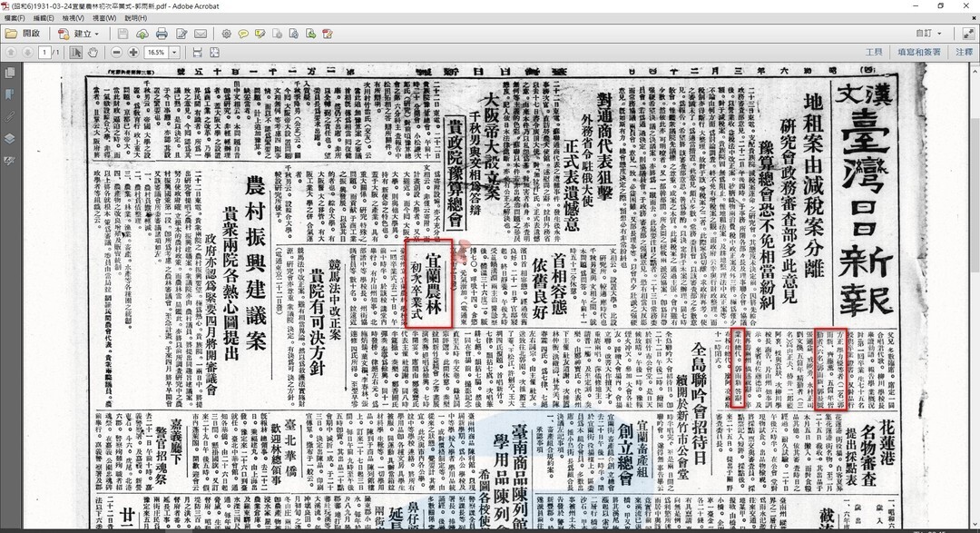Click the 臺灣日日新報 newspaper masthead
The image size is (980, 533).
click(867, 211)
